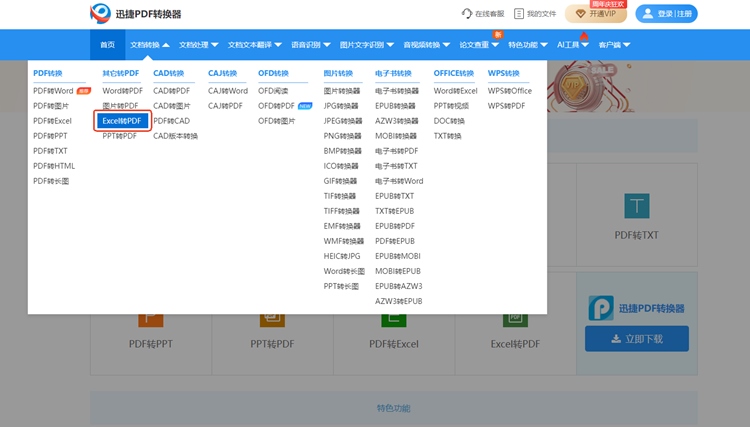Choose highlighted Excel转PDF menu entry
The height and width of the screenshot is (427, 750).
click(122, 121)
